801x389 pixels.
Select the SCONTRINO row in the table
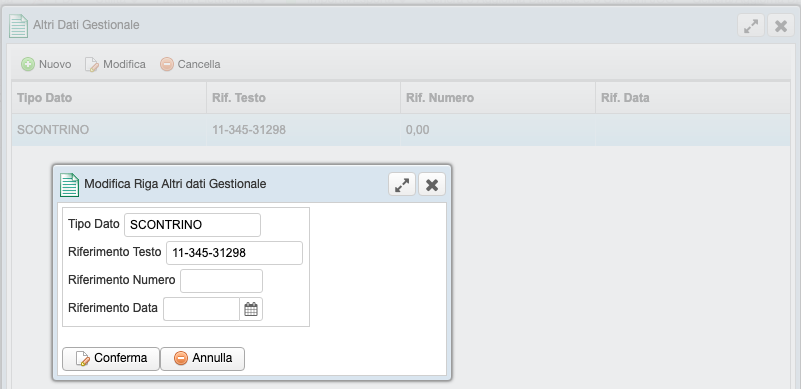(x=401, y=130)
